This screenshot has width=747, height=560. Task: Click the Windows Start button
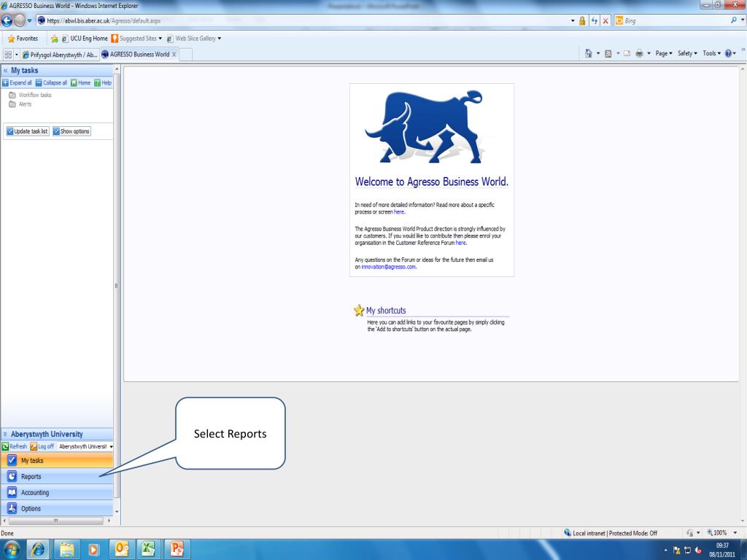[x=12, y=550]
